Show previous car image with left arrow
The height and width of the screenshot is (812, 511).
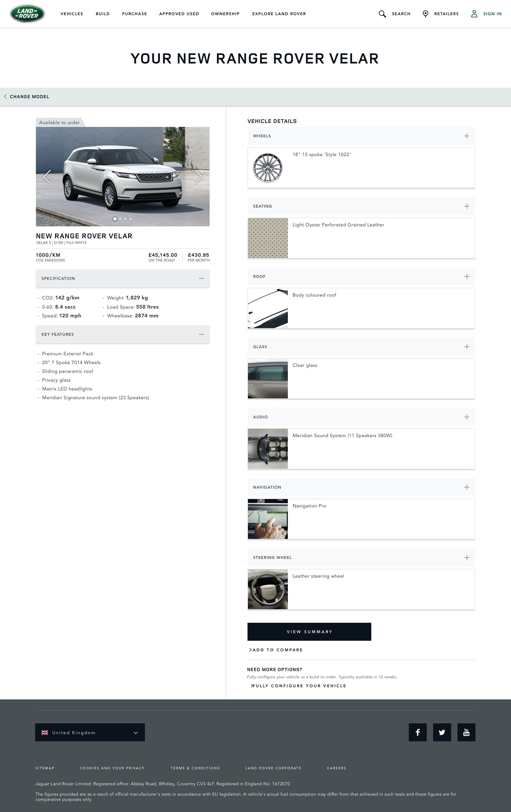47,177
